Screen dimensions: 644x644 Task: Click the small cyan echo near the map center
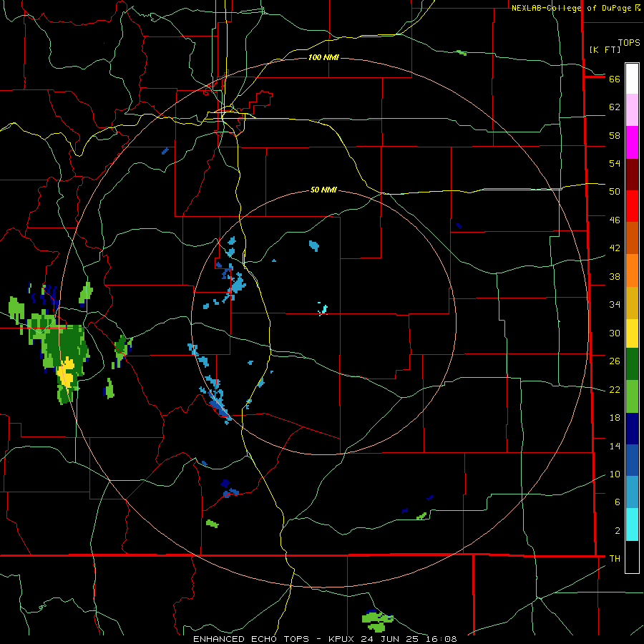pyautogui.click(x=323, y=309)
